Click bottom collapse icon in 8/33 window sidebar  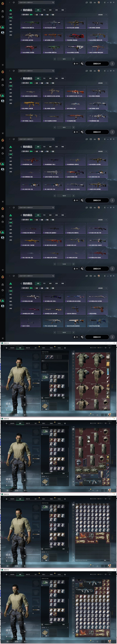[3, 65]
